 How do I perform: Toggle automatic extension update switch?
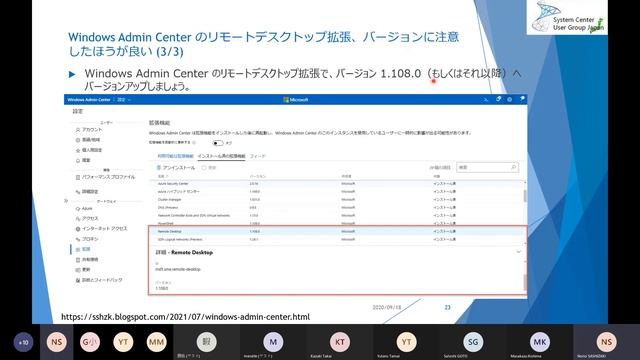pos(218,143)
